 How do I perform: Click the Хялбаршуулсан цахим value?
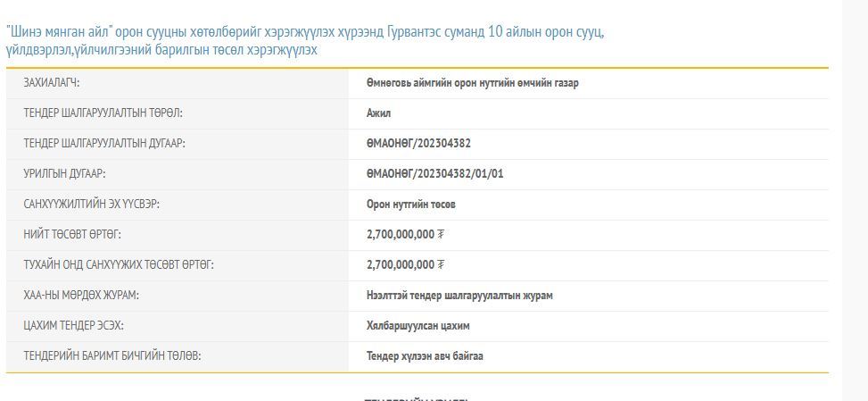417,326
